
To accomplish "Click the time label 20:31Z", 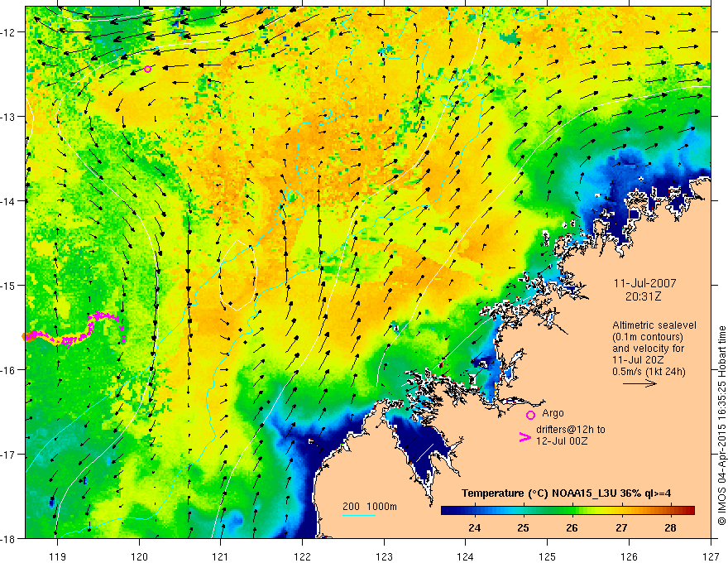I will point(643,296).
